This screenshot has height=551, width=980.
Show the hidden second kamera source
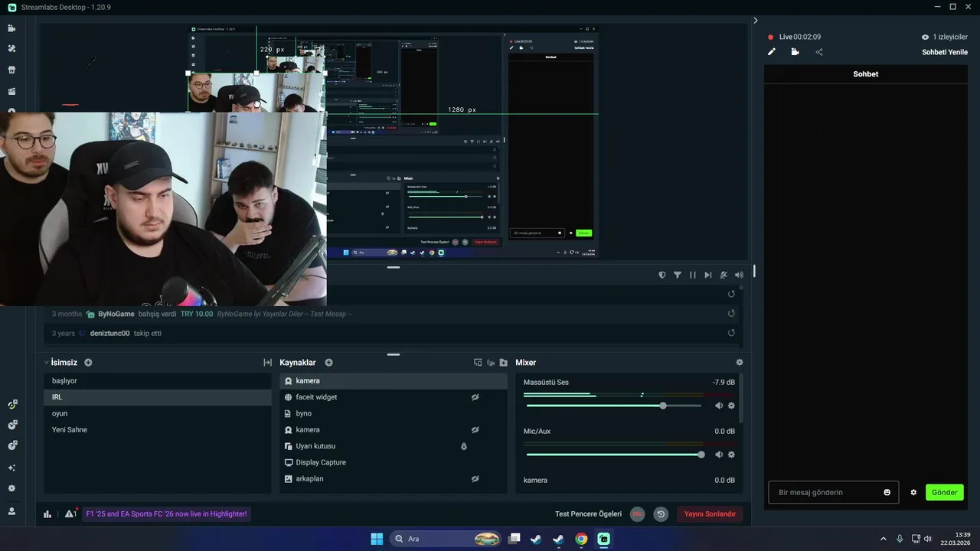click(475, 430)
